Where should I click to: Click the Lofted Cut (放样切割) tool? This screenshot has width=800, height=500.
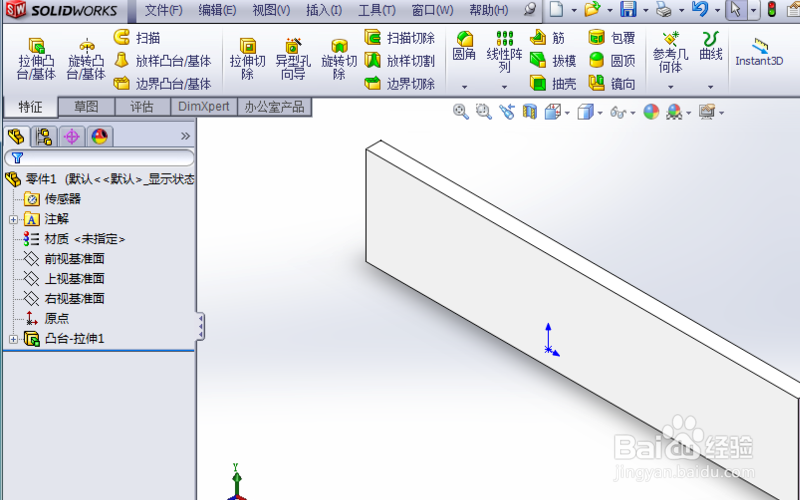click(x=399, y=61)
